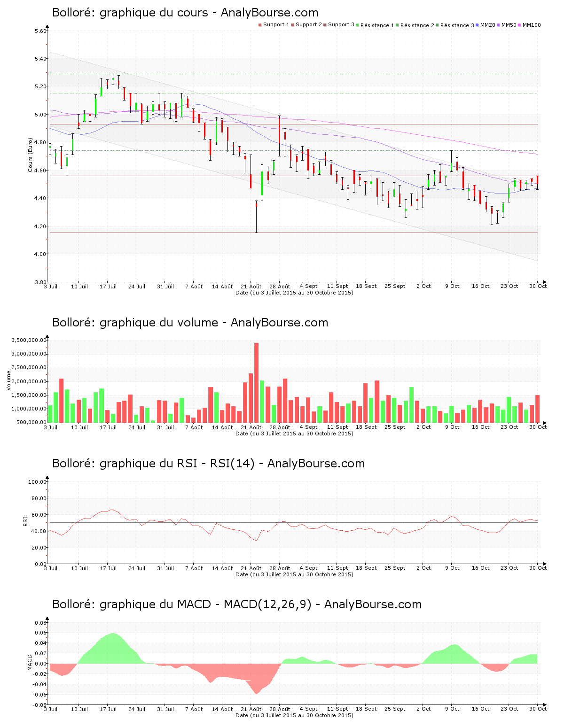The height and width of the screenshot is (728, 564).
Task: Click the 3.80 tick on price axis
Action: coord(41,282)
